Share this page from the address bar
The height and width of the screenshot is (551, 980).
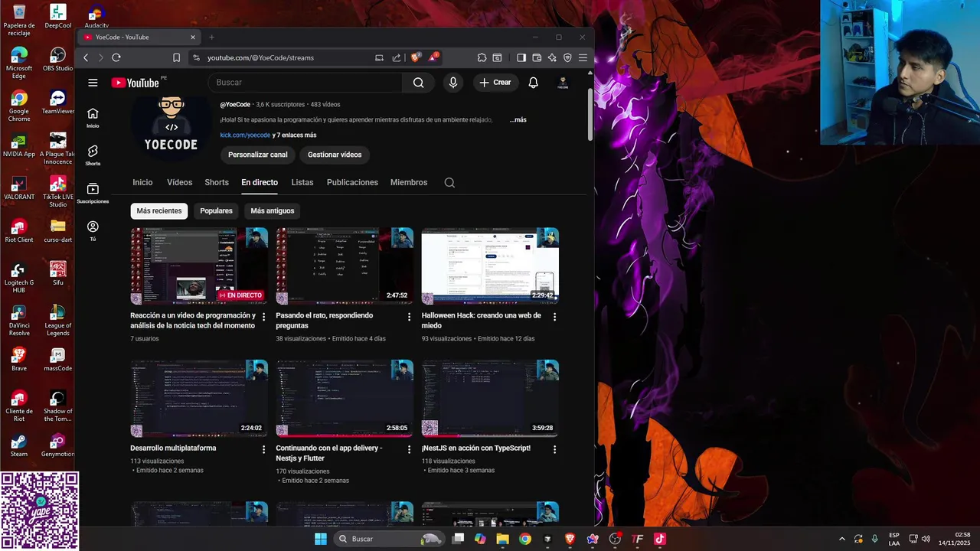coord(397,57)
